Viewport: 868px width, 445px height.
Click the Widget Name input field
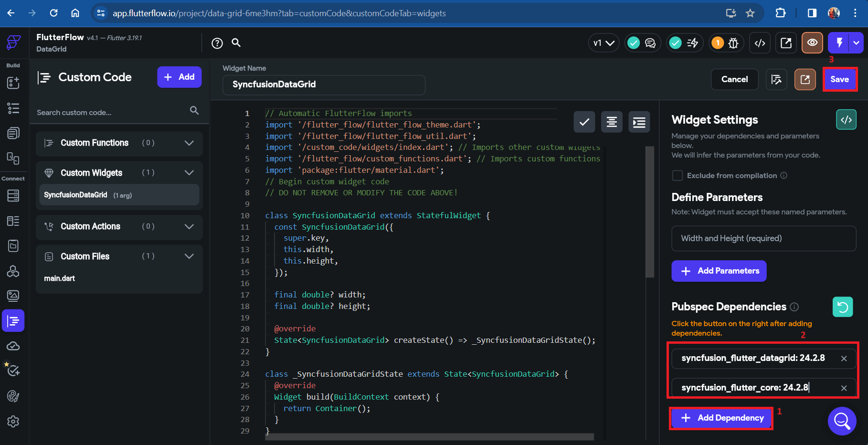[x=324, y=85]
